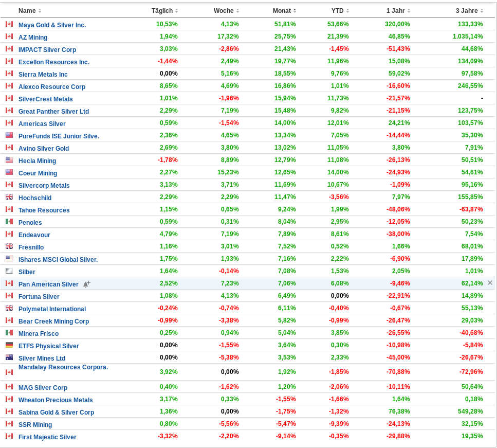Sort by Woche column header
Viewport: 497px width, 448px height.
point(226,11)
